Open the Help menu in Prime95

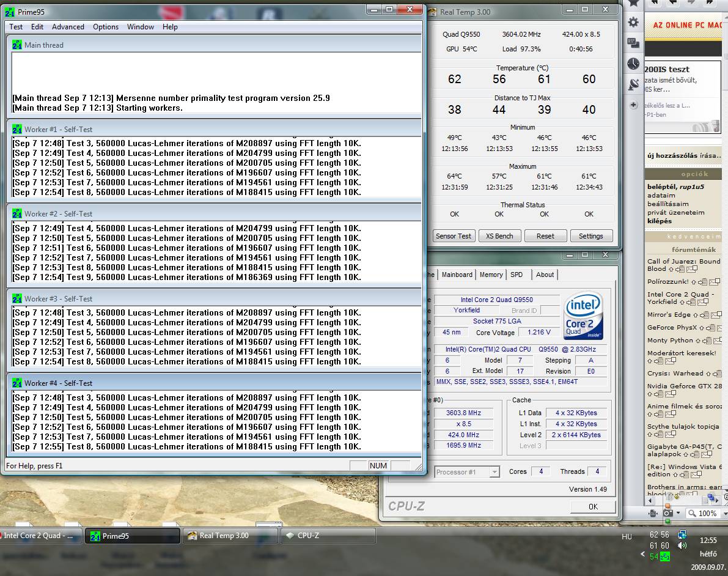coord(170,27)
